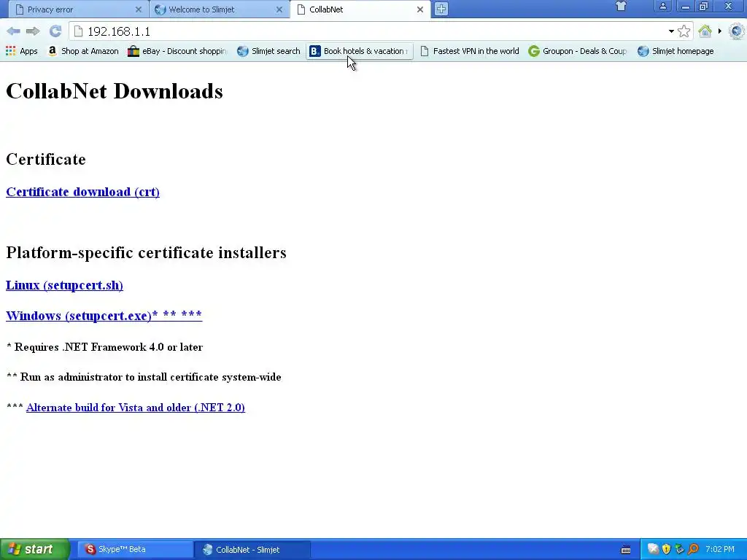Open a new tab with the plus button
The image size is (747, 560).
tap(441, 9)
